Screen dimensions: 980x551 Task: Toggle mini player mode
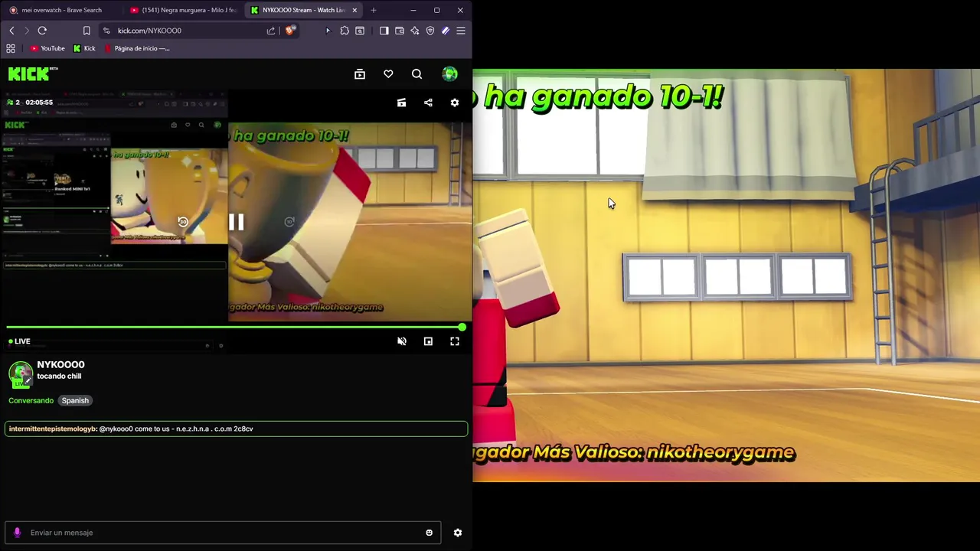tap(428, 341)
